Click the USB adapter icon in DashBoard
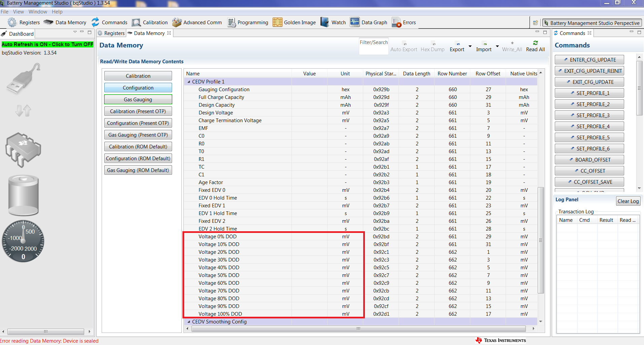Viewport: 644px width, 345px height. point(24,78)
